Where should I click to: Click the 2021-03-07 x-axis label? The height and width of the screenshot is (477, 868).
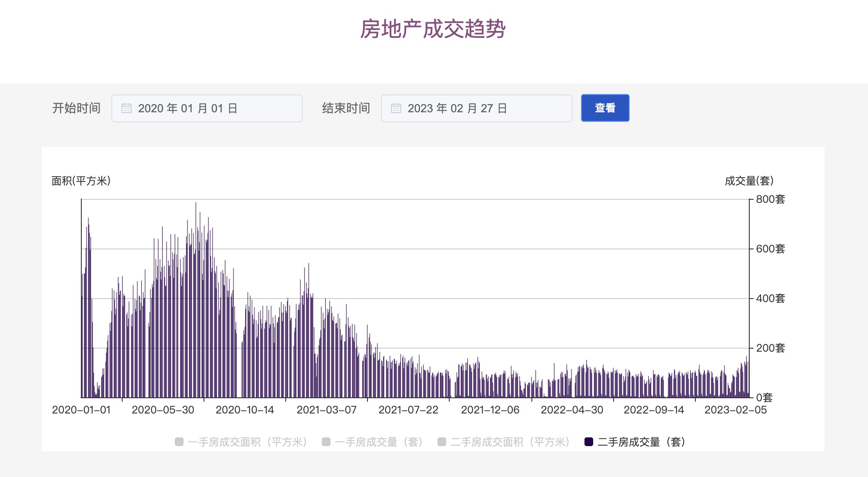pos(327,410)
